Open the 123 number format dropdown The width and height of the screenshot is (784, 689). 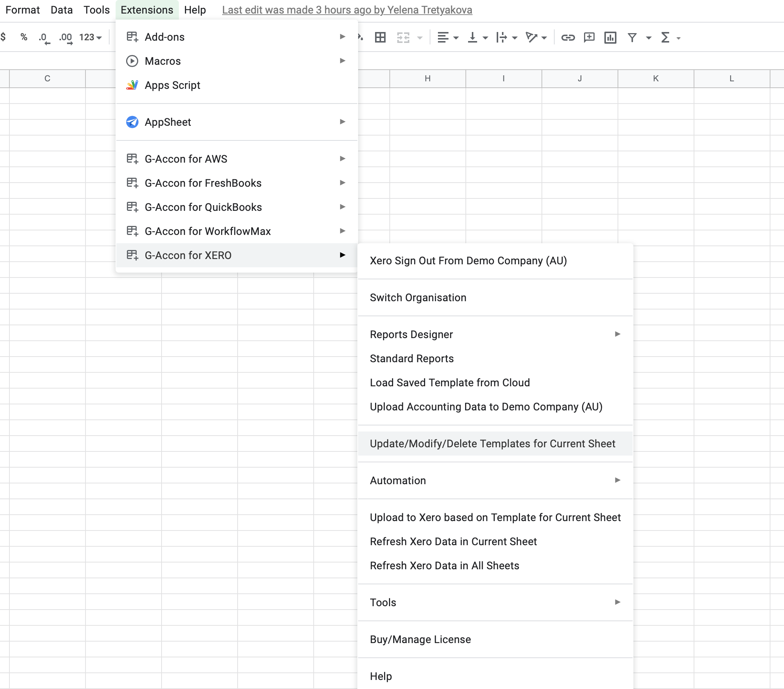point(90,37)
